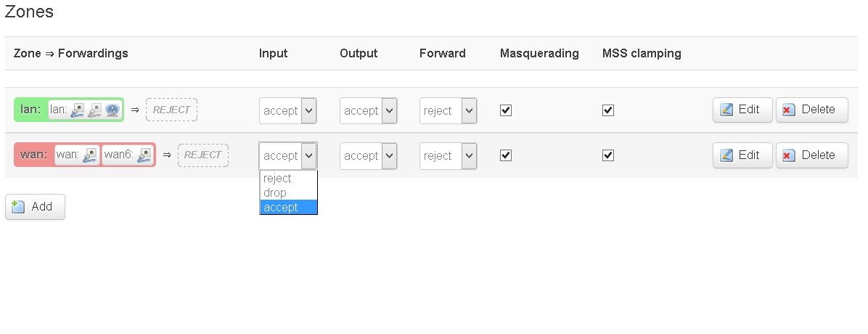This screenshot has width=868, height=334.
Task: Click the add-page icon on Add button
Action: coord(18,207)
